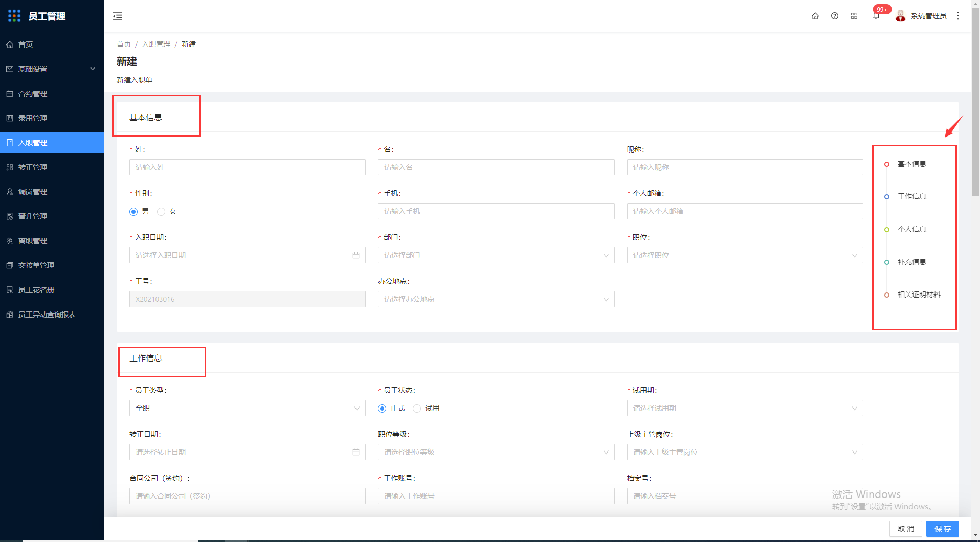
Task: Click the 工作信息 anchor dot
Action: point(887,197)
